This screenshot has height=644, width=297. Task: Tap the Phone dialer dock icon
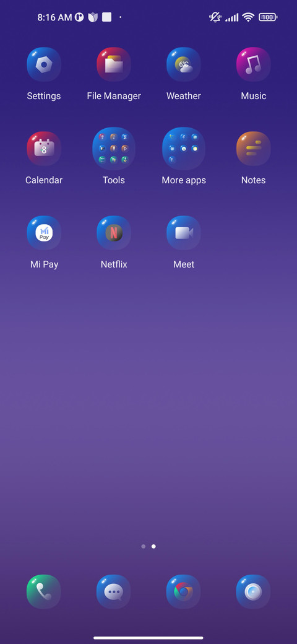click(44, 592)
